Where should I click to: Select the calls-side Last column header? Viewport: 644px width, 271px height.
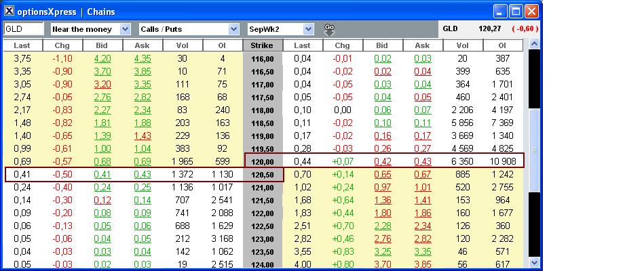coord(22,45)
